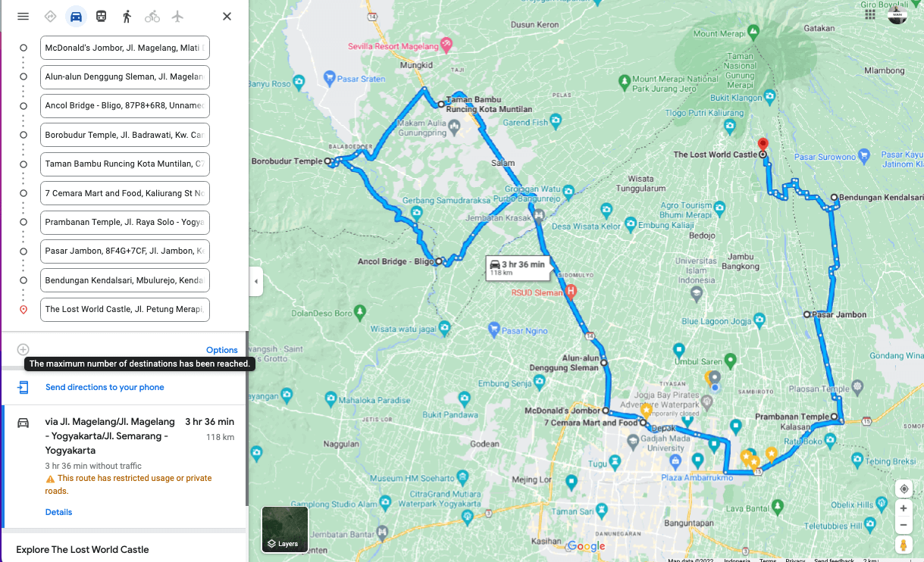This screenshot has width=924, height=562.
Task: Click Sevilla Resort Magelang marker
Action: (446, 46)
